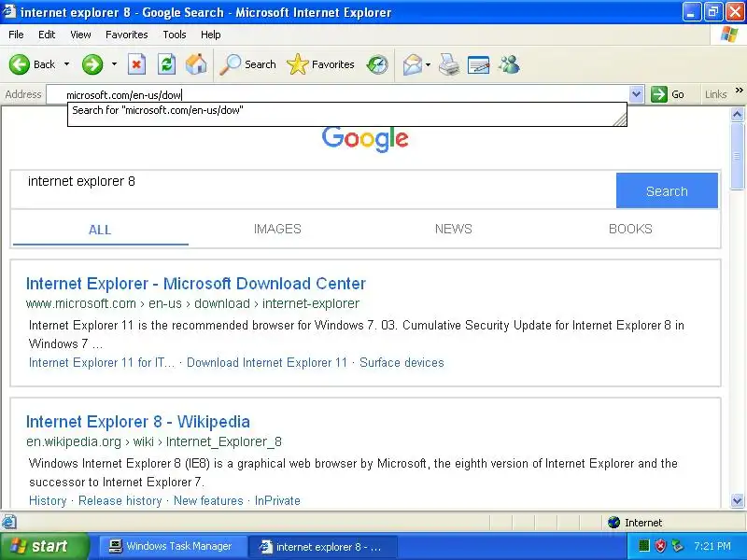Select the internet explorer 8 taskbar button
This screenshot has height=560, width=747.
tap(322, 547)
